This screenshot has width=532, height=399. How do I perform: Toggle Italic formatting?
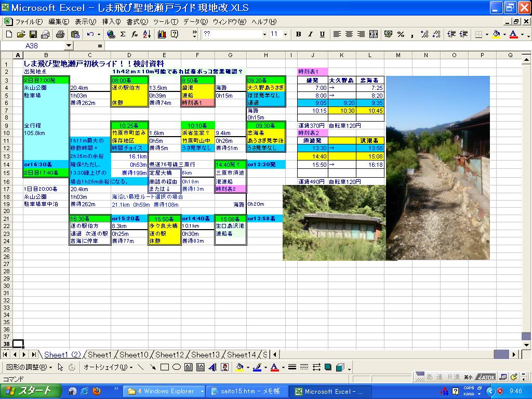310,34
